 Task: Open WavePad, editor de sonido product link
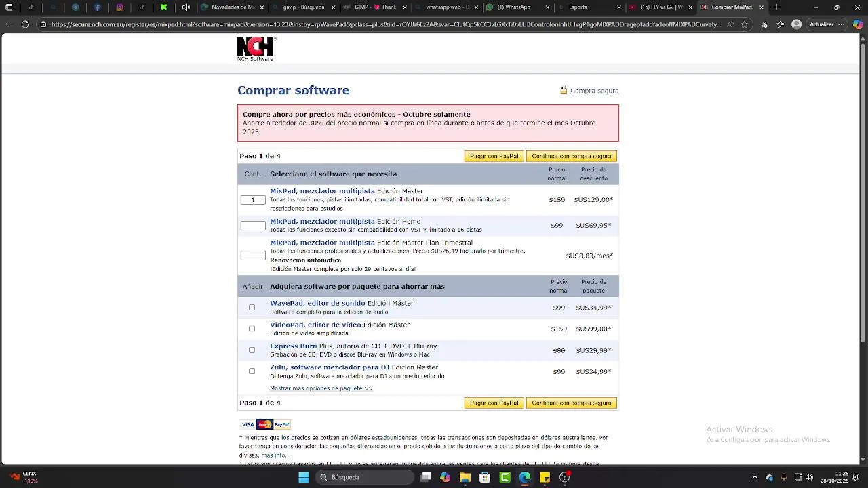pos(317,303)
